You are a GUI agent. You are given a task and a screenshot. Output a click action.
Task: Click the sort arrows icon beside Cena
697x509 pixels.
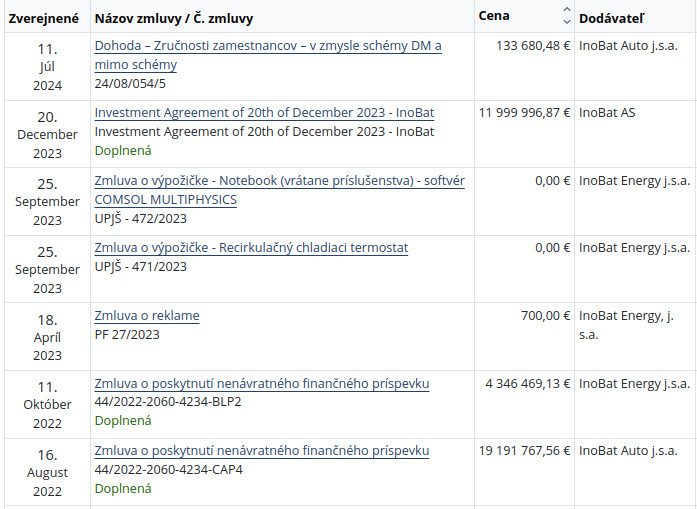(x=567, y=16)
